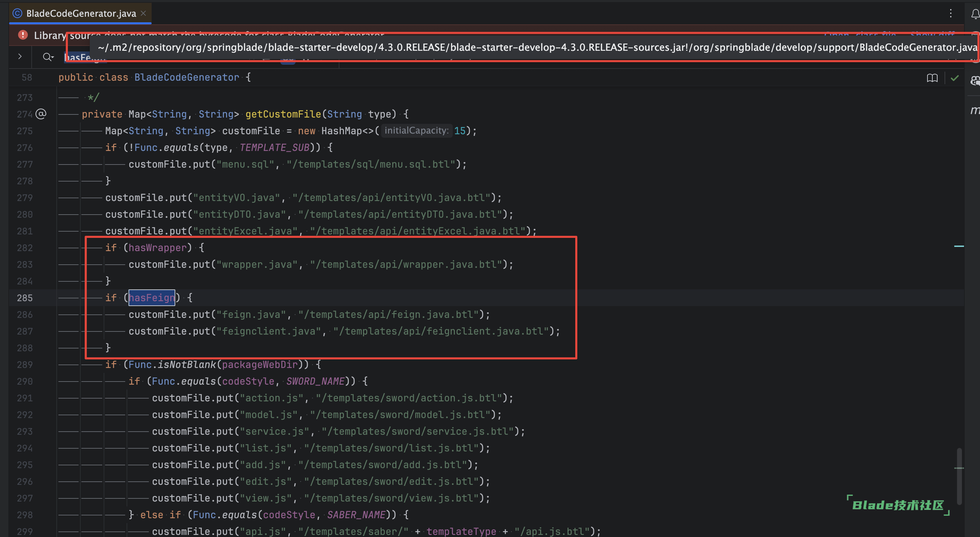Click line number 290 in the gutter
This screenshot has height=537, width=980.
25,381
